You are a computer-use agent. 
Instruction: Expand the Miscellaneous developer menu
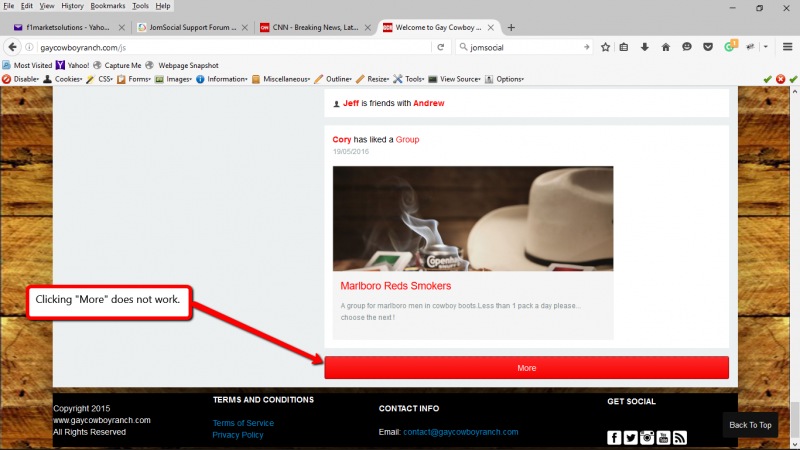point(281,79)
